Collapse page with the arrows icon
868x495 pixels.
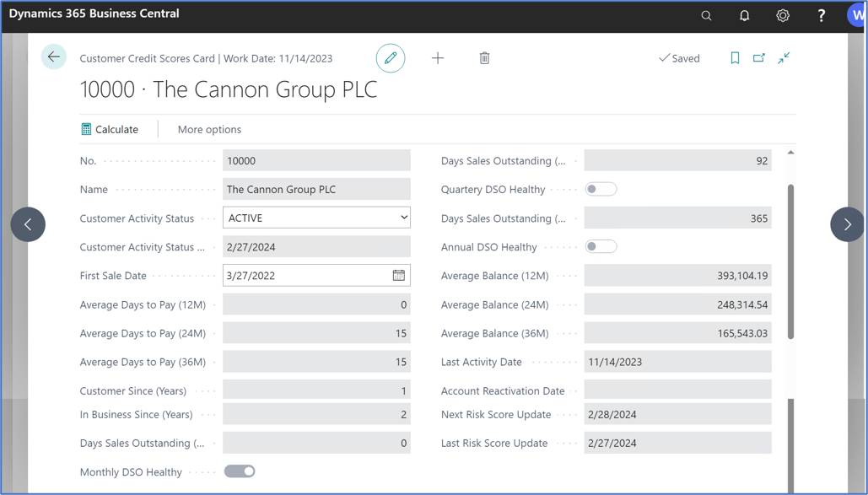(784, 57)
